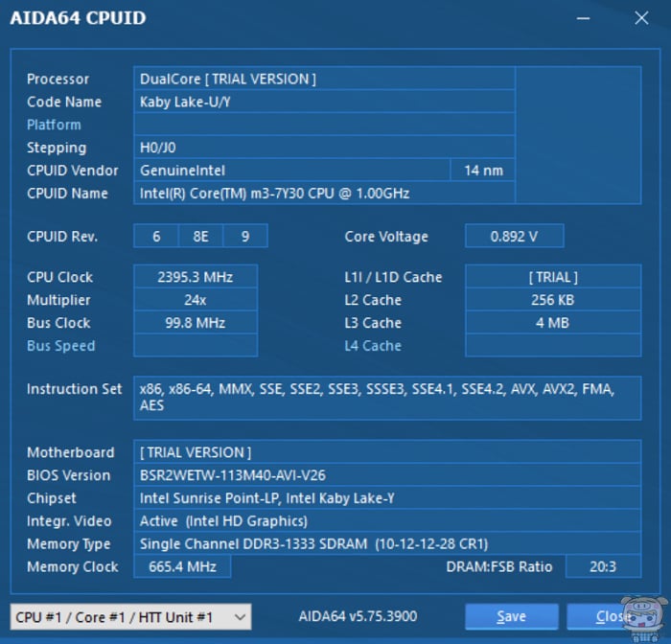Image resolution: width=671 pixels, height=644 pixels.
Task: Click the Memory Clock label
Action: pyautogui.click(x=72, y=566)
